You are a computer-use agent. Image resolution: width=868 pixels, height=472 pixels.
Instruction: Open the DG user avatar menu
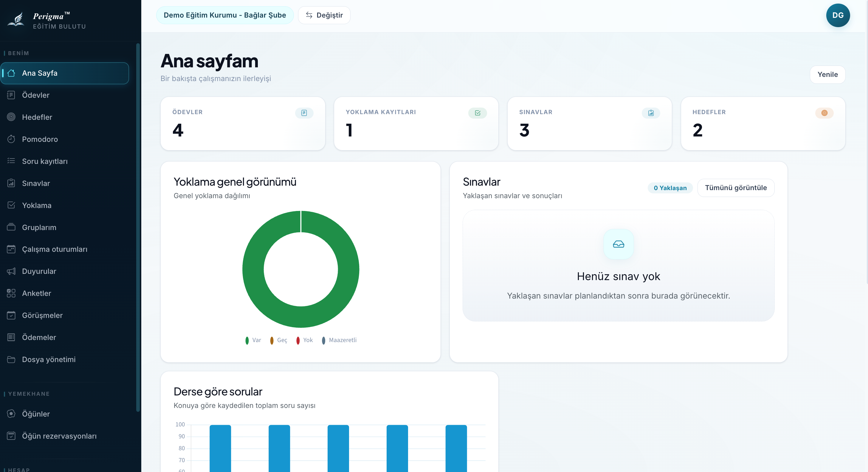(x=838, y=15)
